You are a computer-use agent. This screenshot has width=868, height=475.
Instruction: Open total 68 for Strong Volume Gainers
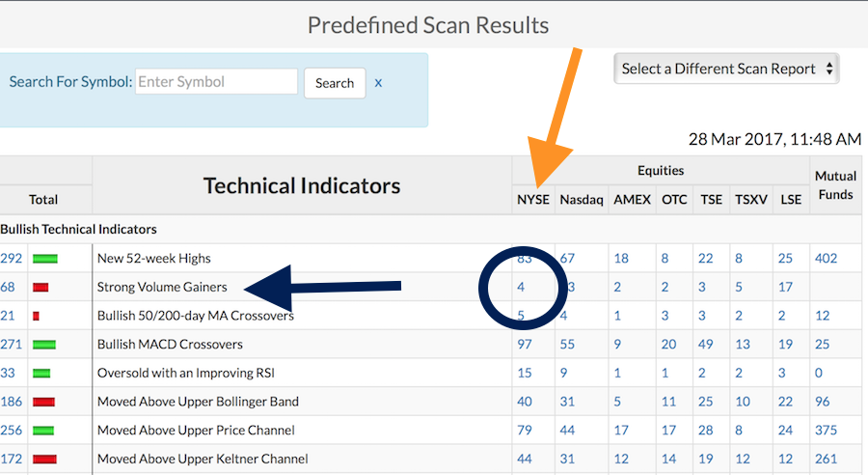(x=8, y=287)
